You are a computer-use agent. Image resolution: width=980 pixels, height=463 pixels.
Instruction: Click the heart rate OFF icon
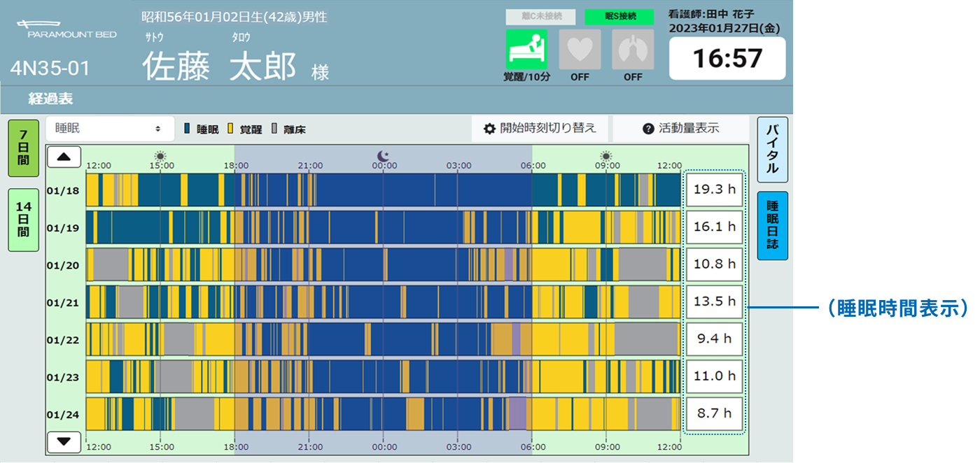pyautogui.click(x=580, y=50)
